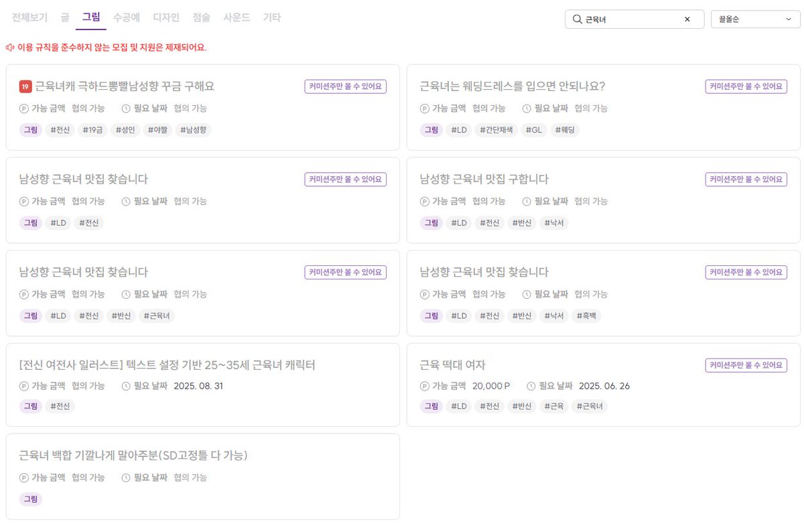Click 커미션주만 볼 수 있어요 badge on 근육녀캐 극하드 card

(346, 86)
